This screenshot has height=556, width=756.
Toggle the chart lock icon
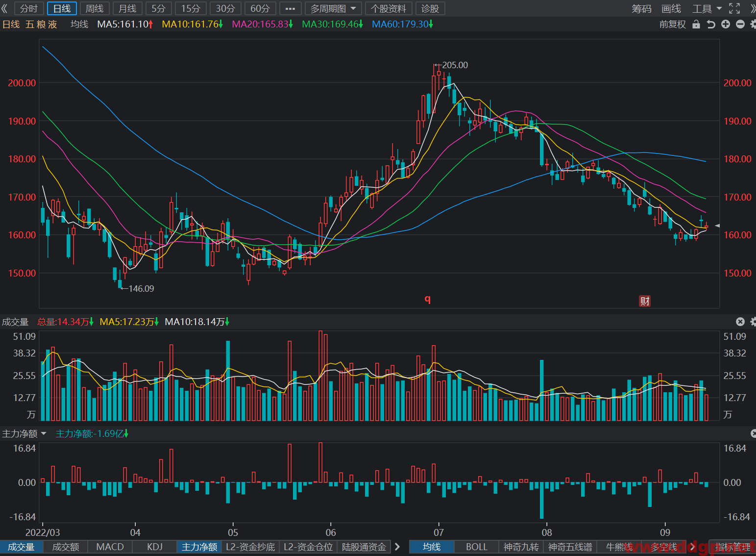tap(696, 25)
